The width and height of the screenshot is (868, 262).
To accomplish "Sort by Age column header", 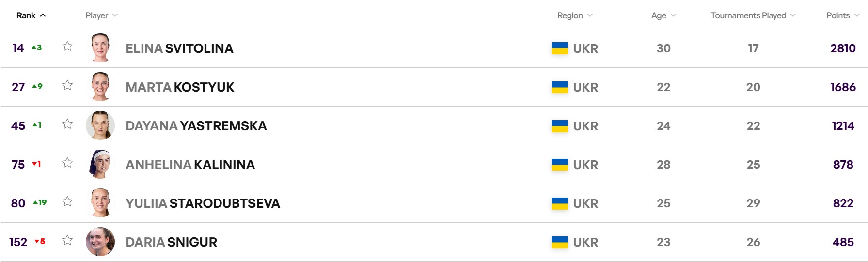I will (663, 15).
